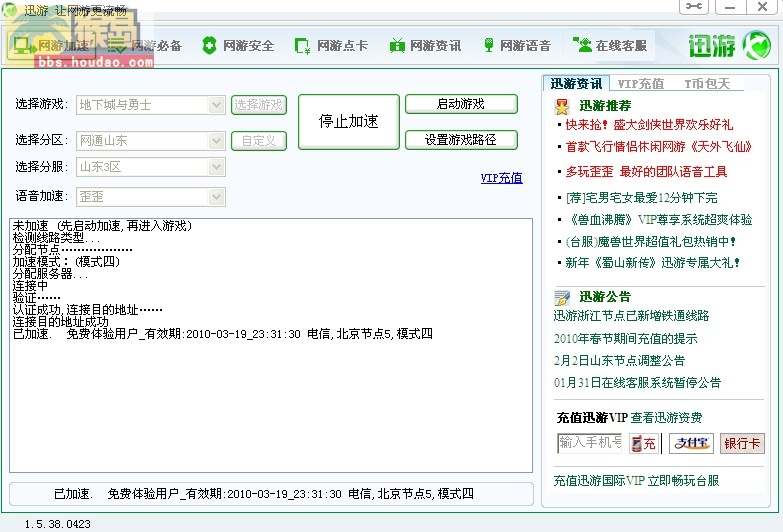Close the 迅游 window
This screenshot has width=783, height=532.
[762, 6]
